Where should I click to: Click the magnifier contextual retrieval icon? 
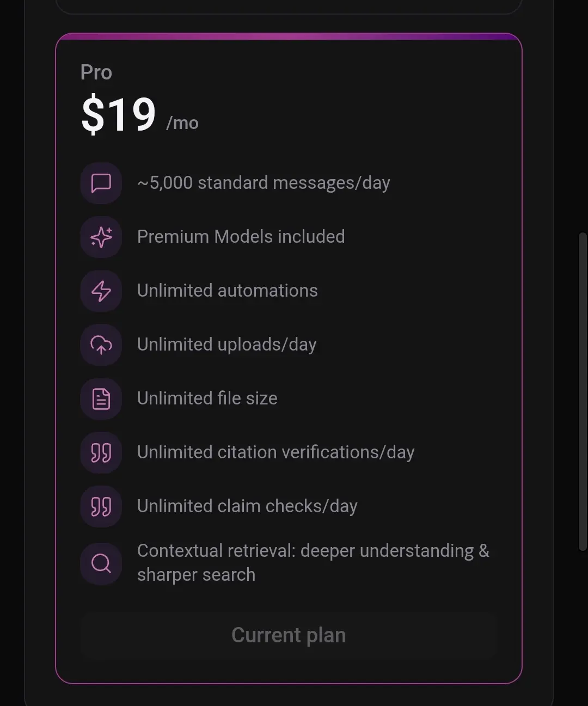click(x=101, y=563)
